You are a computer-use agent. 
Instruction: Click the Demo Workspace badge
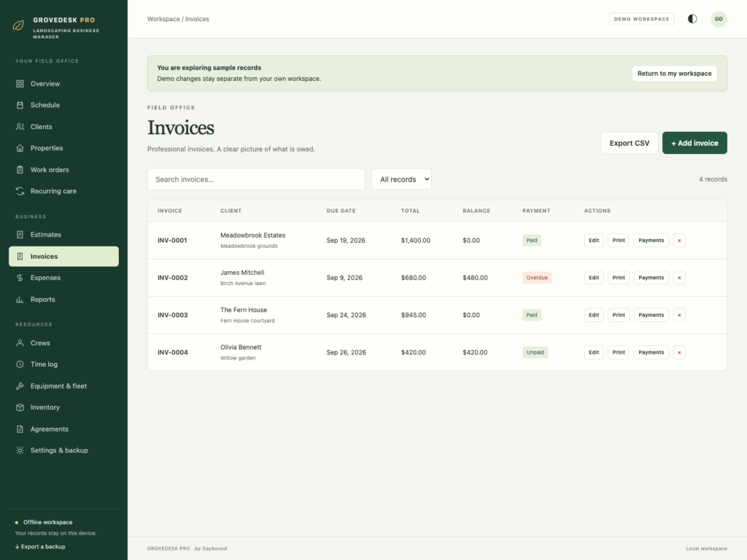click(642, 19)
